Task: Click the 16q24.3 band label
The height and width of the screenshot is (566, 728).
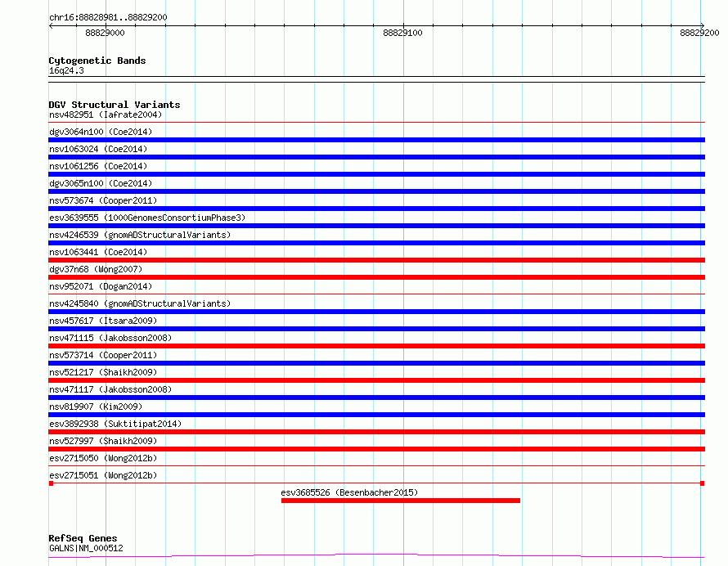Action: click(66, 70)
